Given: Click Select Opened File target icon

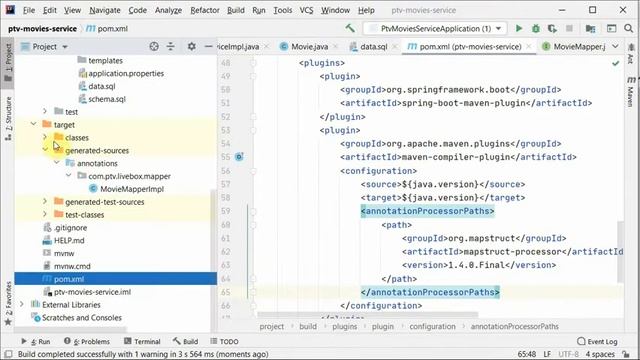Looking at the screenshot, I should click(154, 47).
